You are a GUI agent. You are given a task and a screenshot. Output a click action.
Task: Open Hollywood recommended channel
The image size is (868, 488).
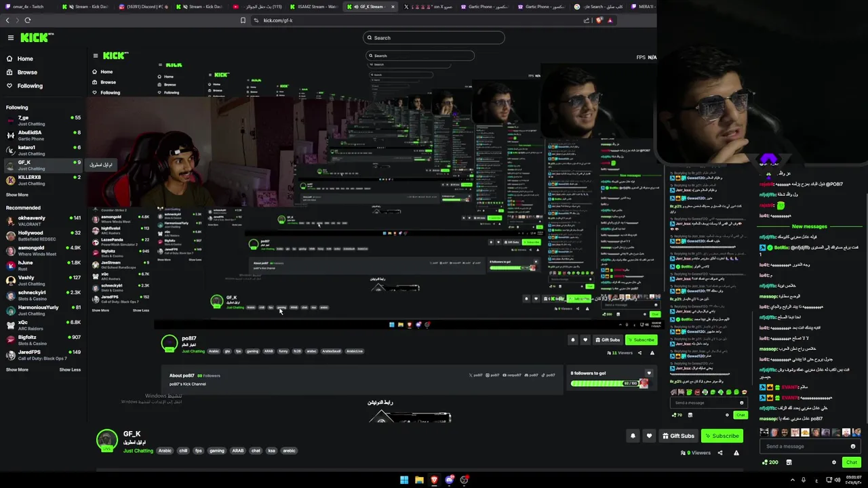pyautogui.click(x=43, y=236)
